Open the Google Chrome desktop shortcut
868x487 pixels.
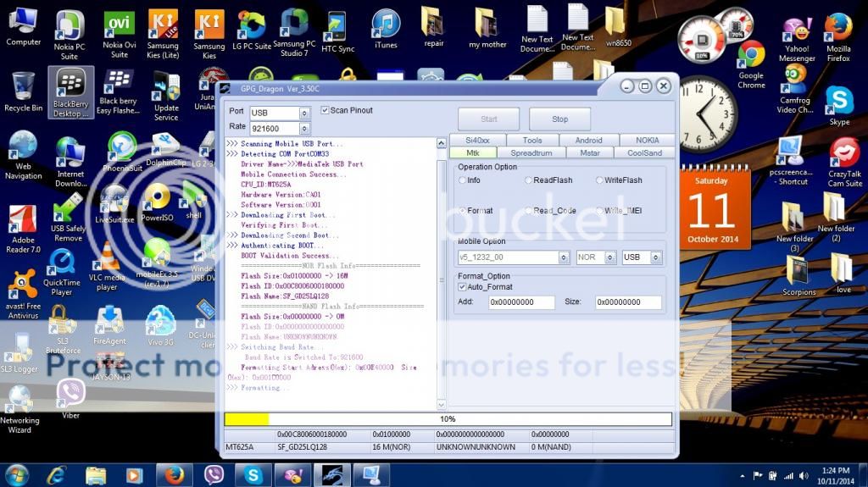(x=751, y=59)
